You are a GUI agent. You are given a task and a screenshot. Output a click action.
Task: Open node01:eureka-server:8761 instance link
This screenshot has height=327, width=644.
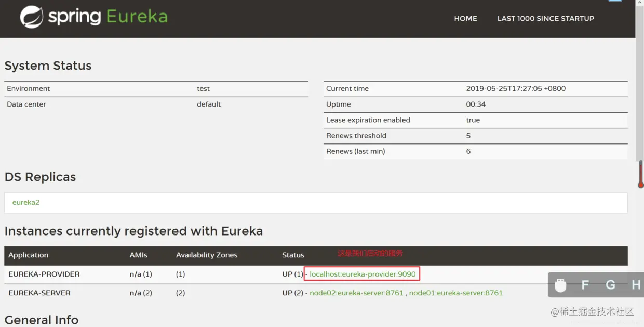click(x=456, y=293)
